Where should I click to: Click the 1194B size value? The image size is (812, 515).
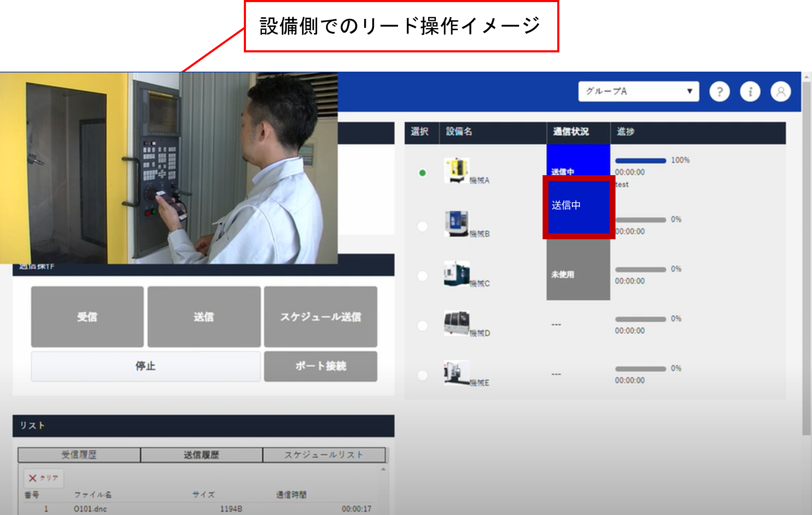[231, 509]
